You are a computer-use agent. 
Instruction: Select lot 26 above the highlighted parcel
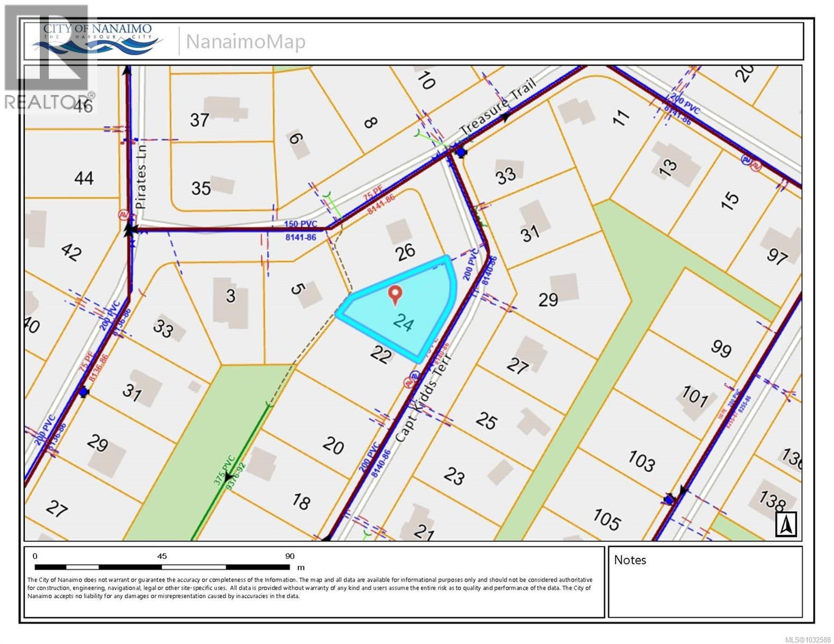tap(405, 250)
